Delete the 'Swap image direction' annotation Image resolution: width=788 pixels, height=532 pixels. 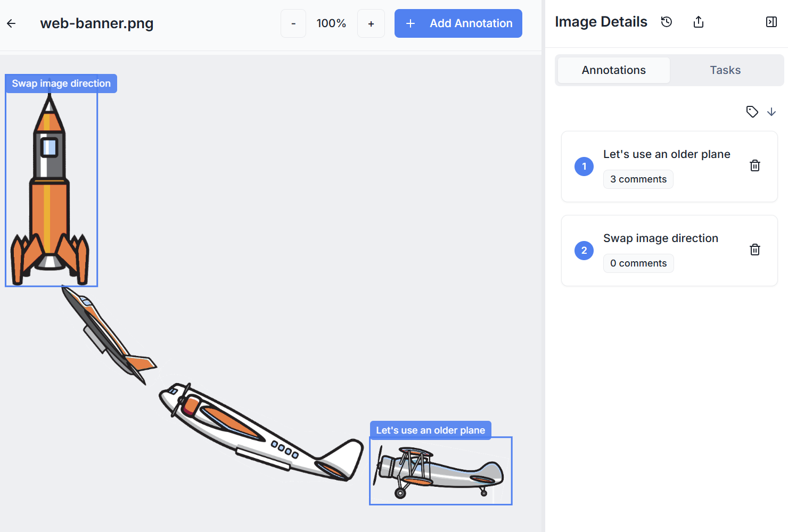coord(754,250)
